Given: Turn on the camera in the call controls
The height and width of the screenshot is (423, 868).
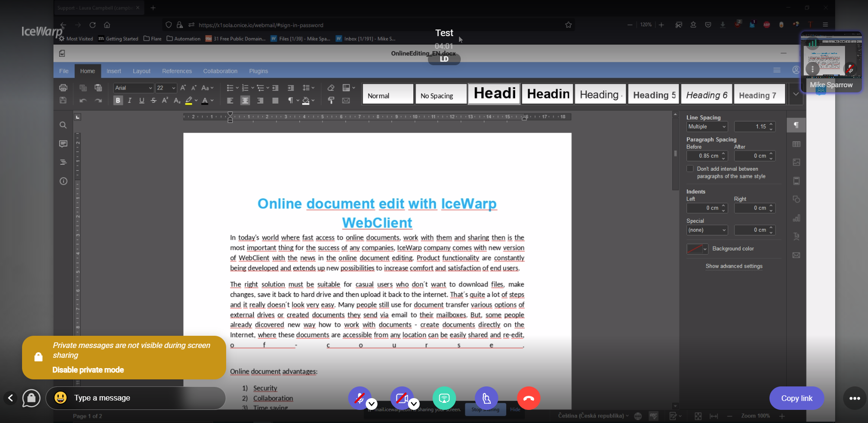Looking at the screenshot, I should coord(402,398).
